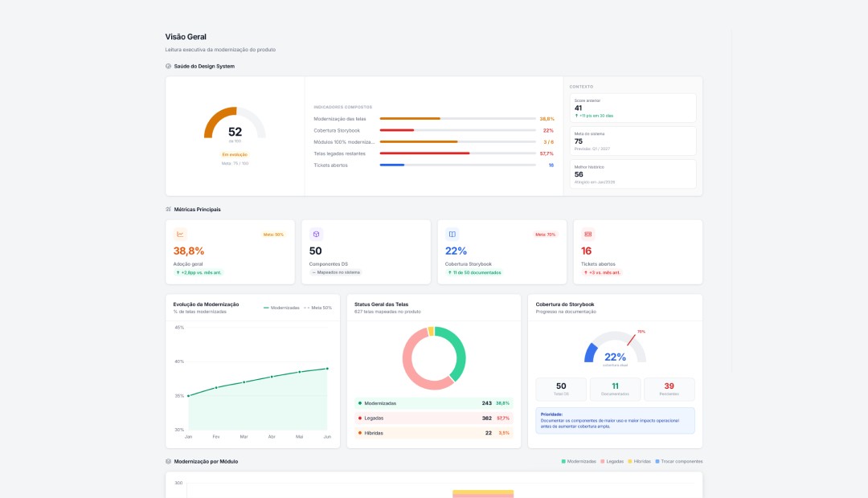Click the Jan data point on the Evolução line
The image size is (868, 498).
(x=189, y=396)
